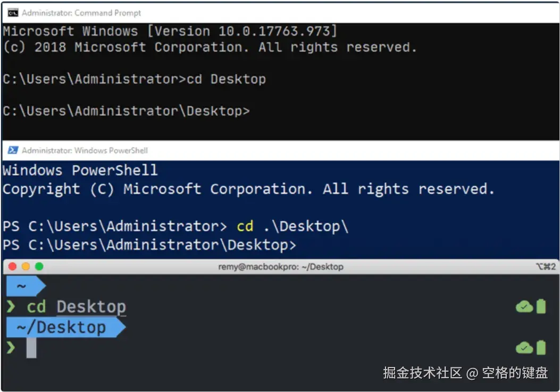This screenshot has width=560, height=392.
Task: Click the Administrator: Windows PowerShell title text
Action: [85, 151]
